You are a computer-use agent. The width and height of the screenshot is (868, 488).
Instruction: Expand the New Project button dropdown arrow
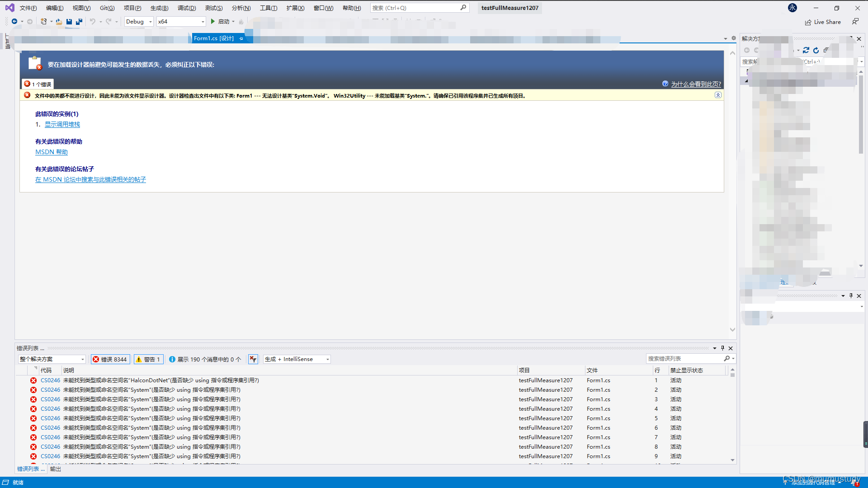(52, 22)
